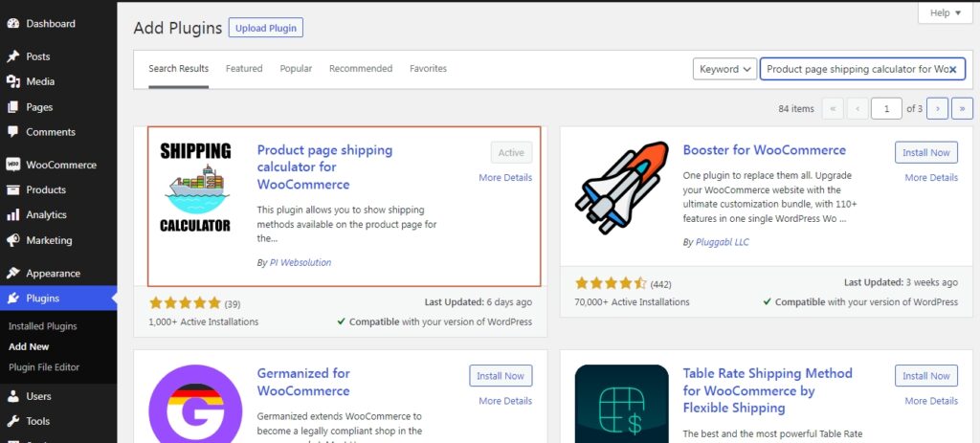Click the Appearance paintbrush icon

coord(13,273)
